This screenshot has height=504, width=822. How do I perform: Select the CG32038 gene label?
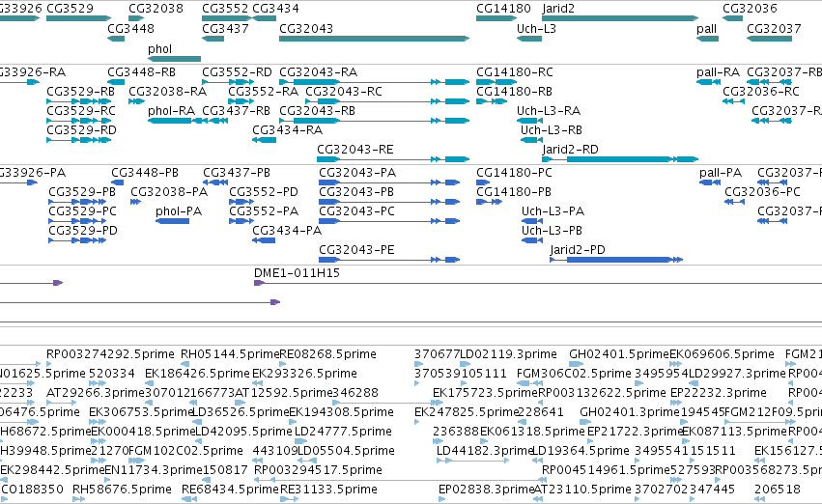point(156,9)
